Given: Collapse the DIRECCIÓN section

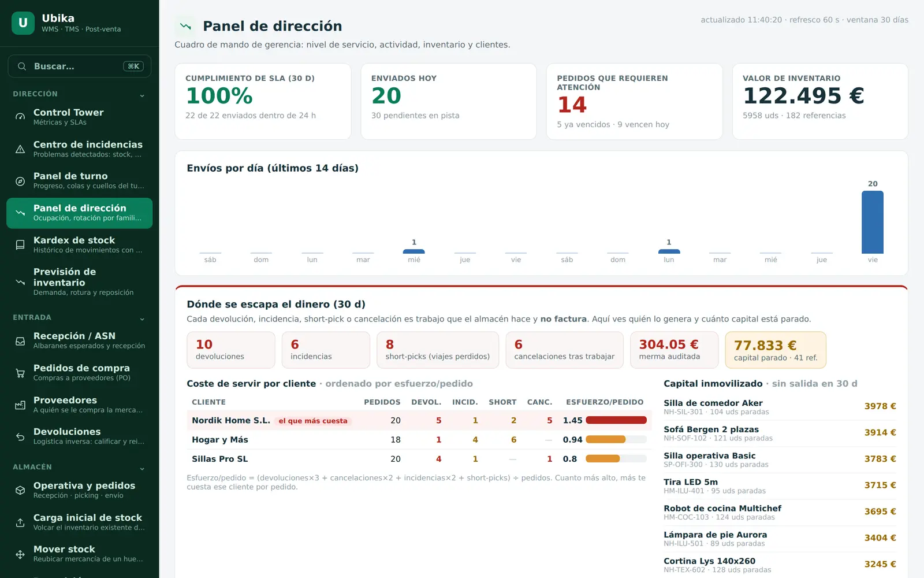Looking at the screenshot, I should coord(142,95).
